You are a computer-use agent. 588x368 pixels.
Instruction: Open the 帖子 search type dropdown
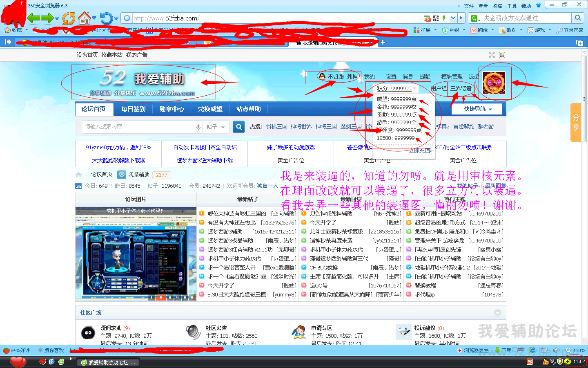216,127
